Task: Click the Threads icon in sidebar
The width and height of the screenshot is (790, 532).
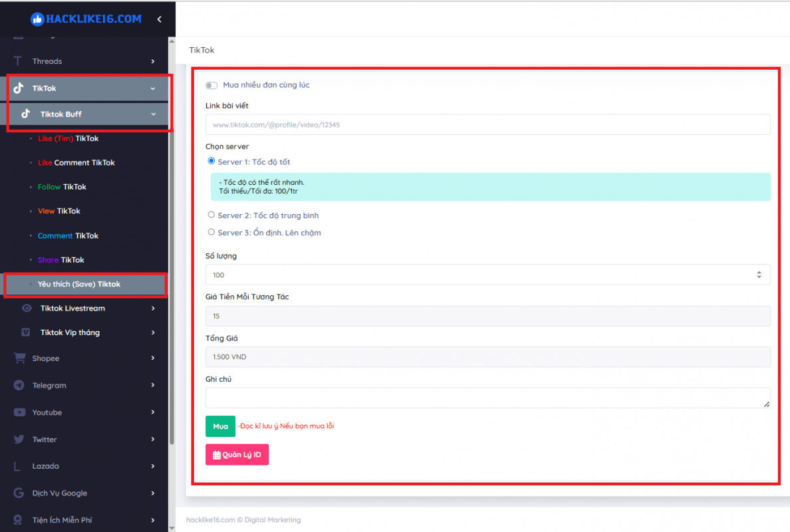Action: coord(19,61)
